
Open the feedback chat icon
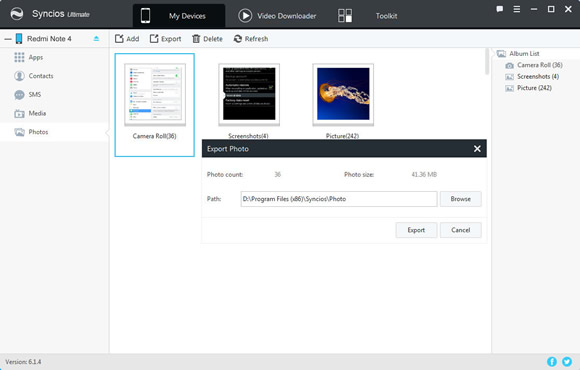499,9
